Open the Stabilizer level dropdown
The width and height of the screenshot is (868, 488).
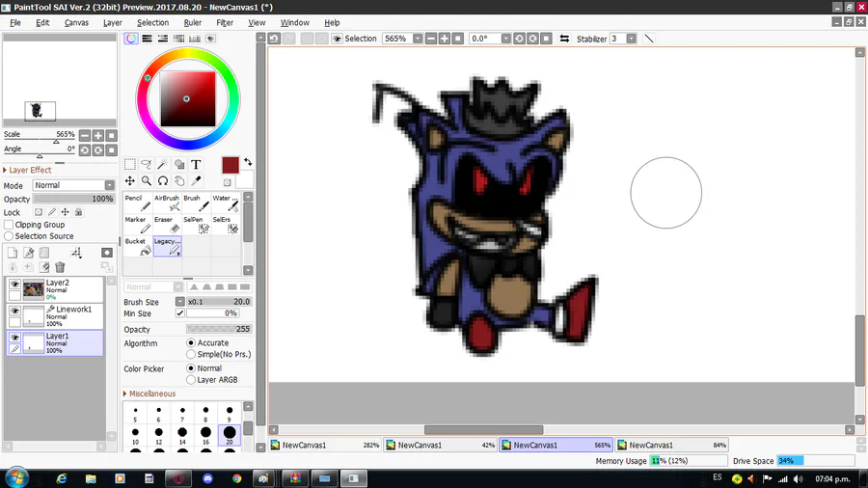click(x=631, y=39)
